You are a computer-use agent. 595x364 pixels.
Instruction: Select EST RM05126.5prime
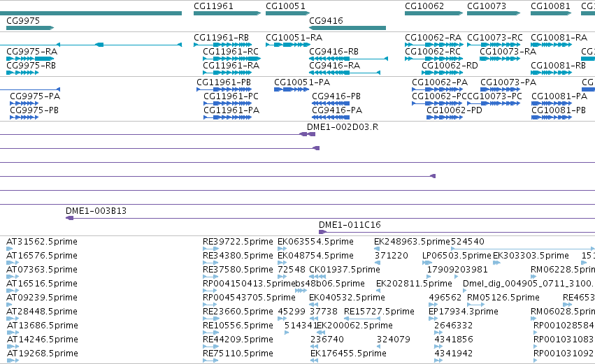coord(475,305)
